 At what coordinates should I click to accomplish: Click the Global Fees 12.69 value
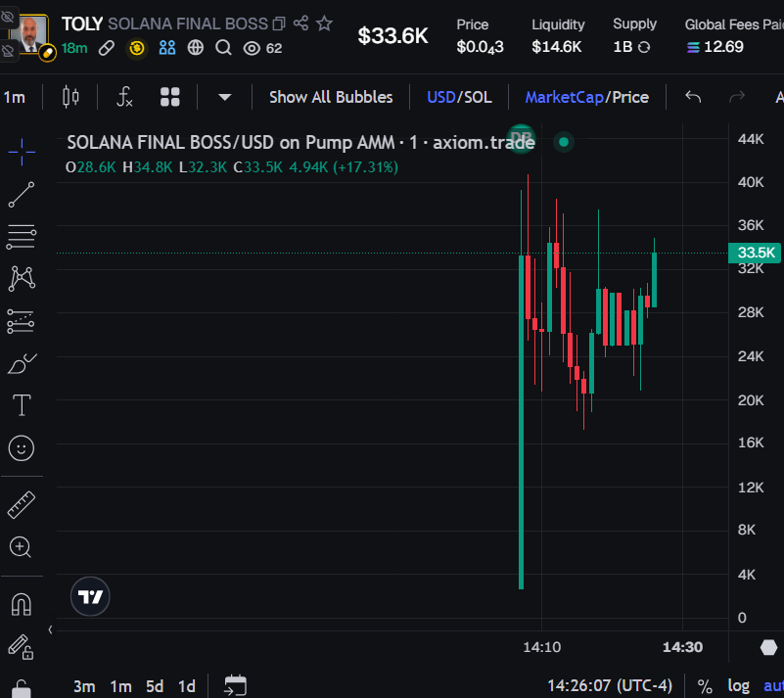pyautogui.click(x=715, y=47)
